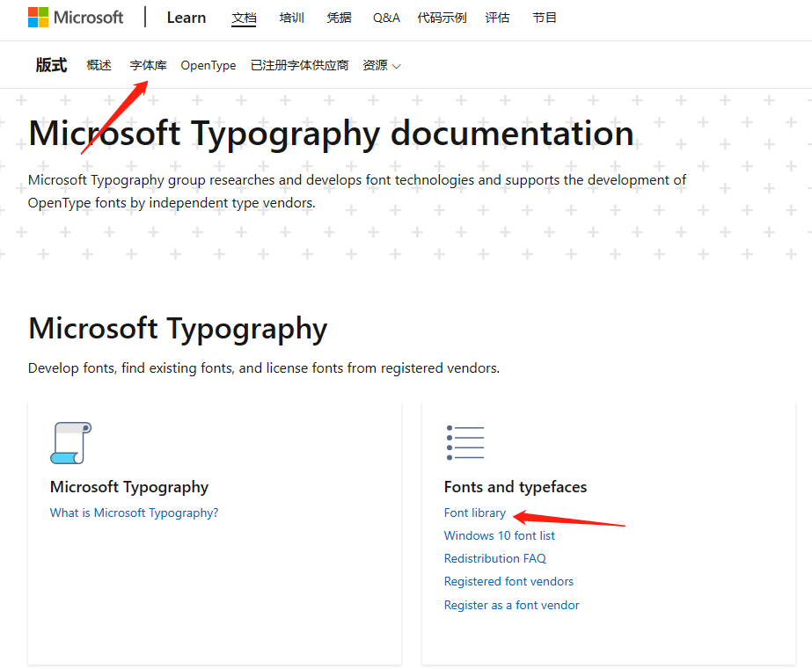Switch to the 字体库 tab

[148, 65]
